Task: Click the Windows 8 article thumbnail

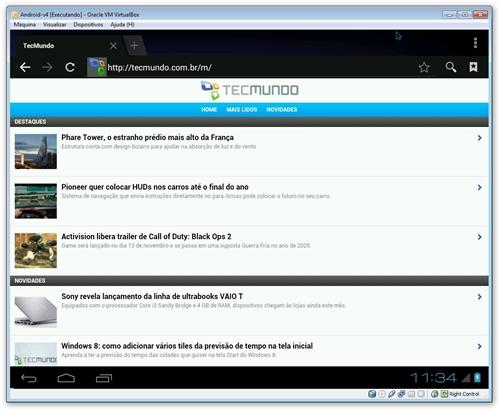Action: click(x=36, y=354)
